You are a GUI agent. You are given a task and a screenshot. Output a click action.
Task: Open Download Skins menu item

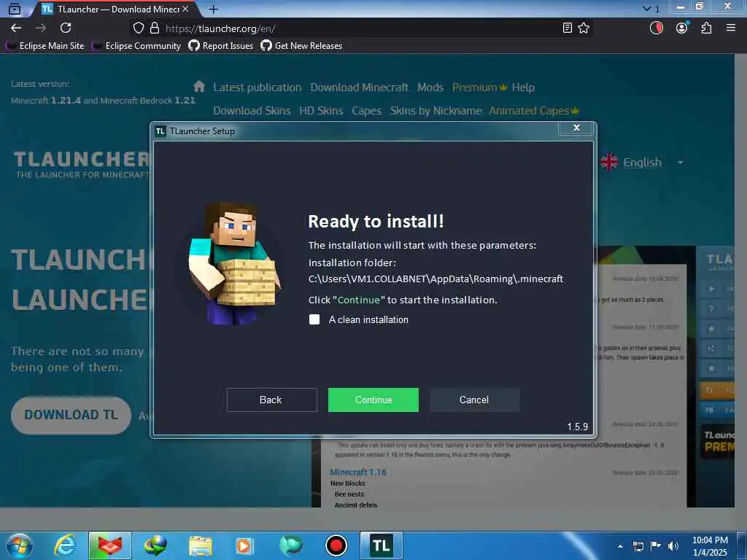click(252, 111)
